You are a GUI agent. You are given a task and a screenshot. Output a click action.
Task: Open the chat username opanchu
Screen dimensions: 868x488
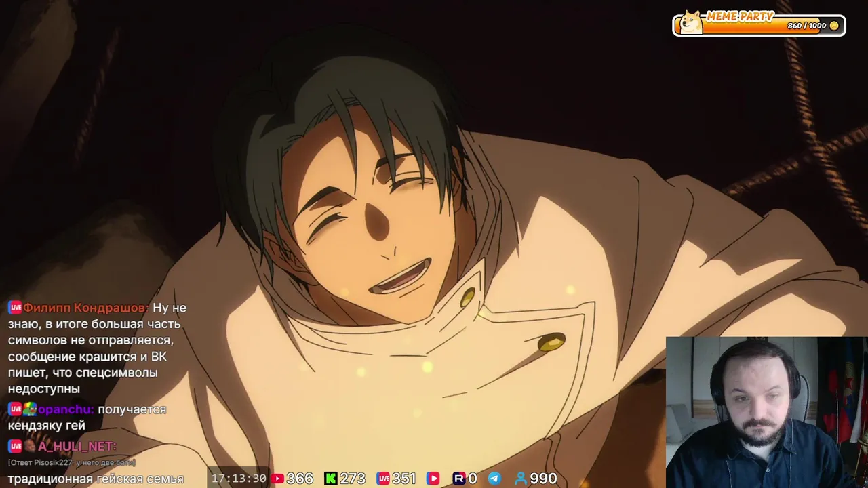point(66,409)
